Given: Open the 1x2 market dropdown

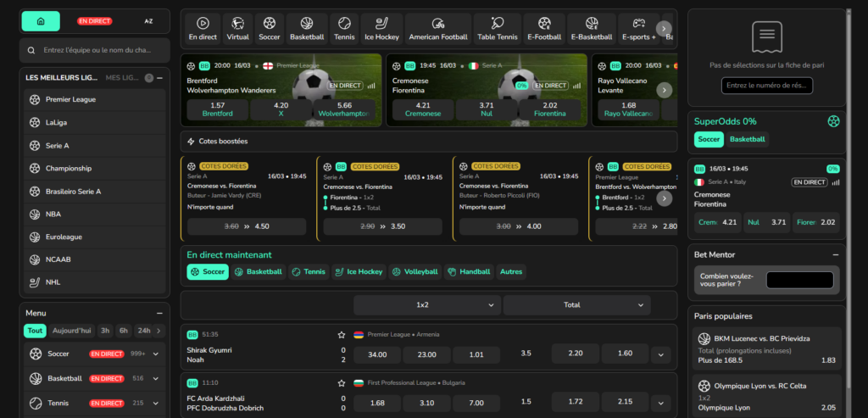Looking at the screenshot, I should [427, 304].
